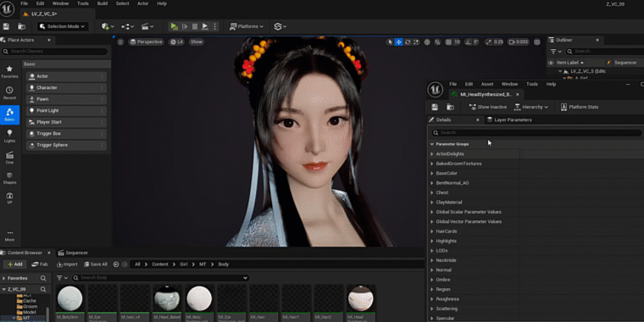Image resolution: width=644 pixels, height=322 pixels.
Task: Open the blueprints toolbar dropdown
Action: tap(128, 26)
